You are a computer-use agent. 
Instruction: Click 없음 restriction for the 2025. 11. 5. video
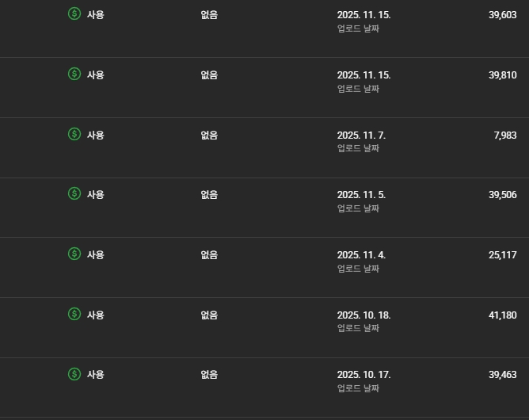click(x=209, y=195)
